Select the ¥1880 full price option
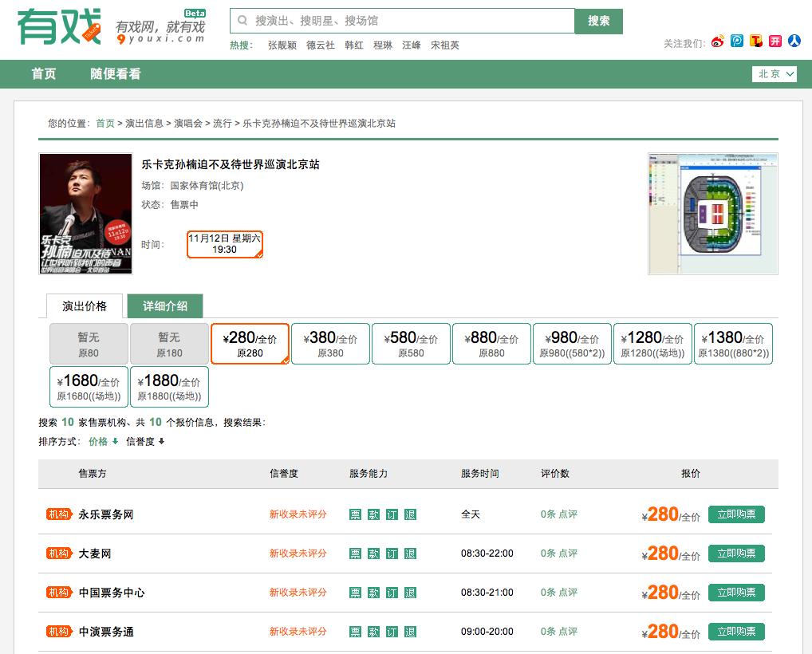The width and height of the screenshot is (812, 654). (x=169, y=387)
